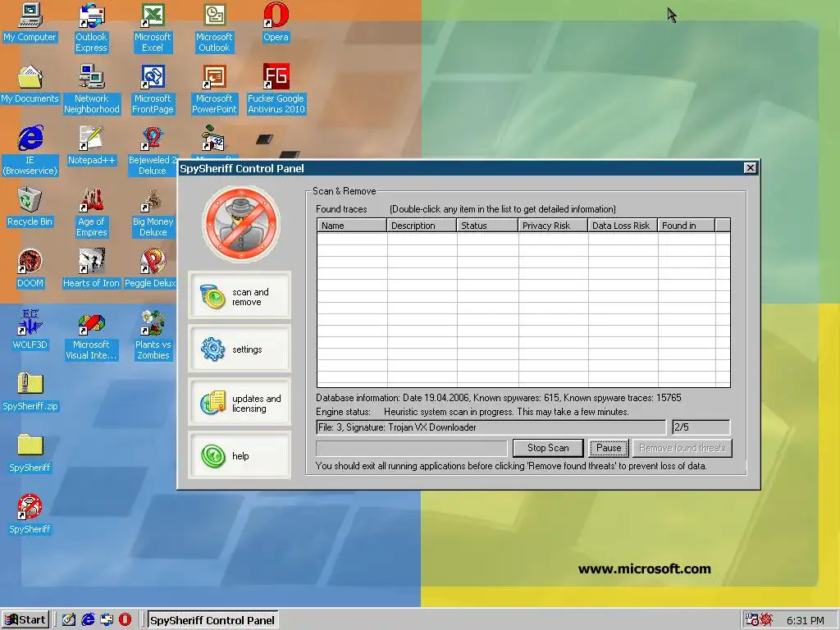Viewport: 840px width, 630px height.
Task: Launch Internet Explorer from quick launch
Action: tap(88, 620)
